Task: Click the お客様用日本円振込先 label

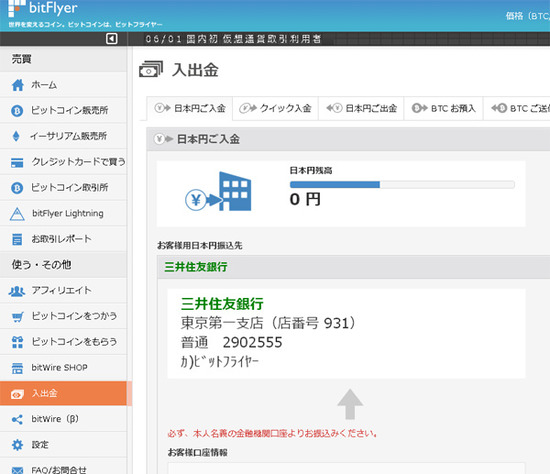Action: 200,246
